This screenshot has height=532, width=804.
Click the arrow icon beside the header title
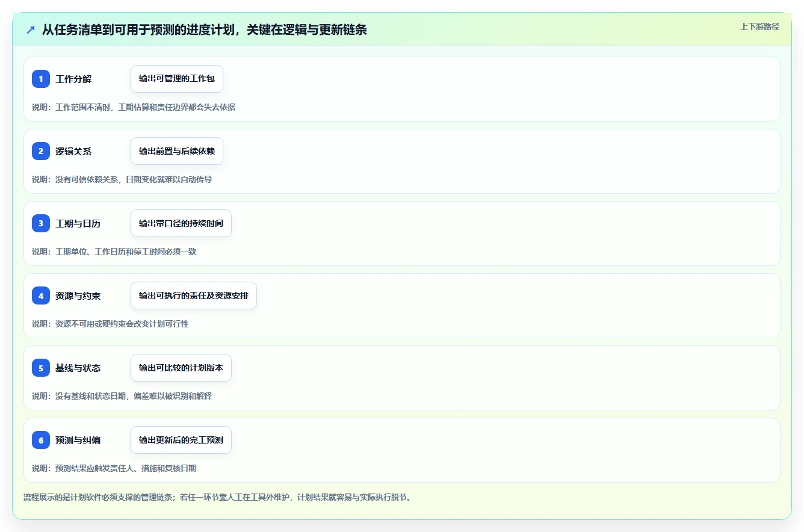click(x=31, y=29)
